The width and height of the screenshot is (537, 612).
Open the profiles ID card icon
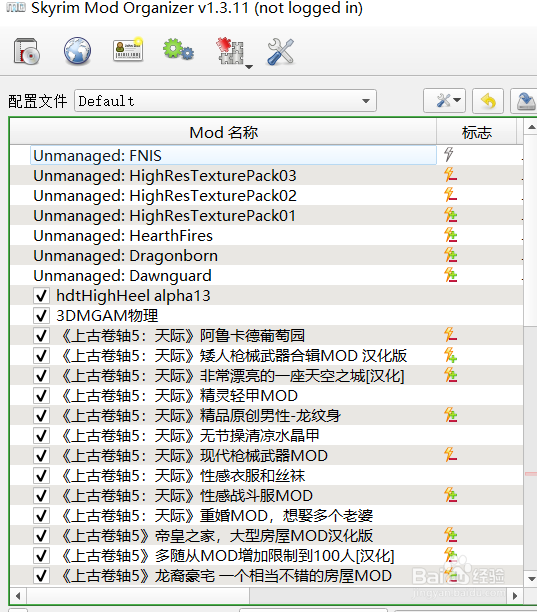[128, 50]
